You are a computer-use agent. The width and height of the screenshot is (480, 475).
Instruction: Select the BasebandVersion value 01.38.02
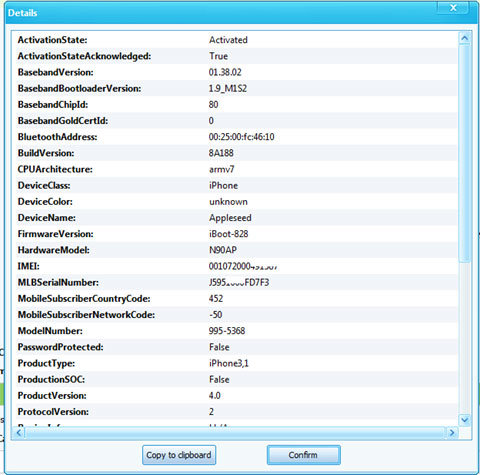coord(225,72)
